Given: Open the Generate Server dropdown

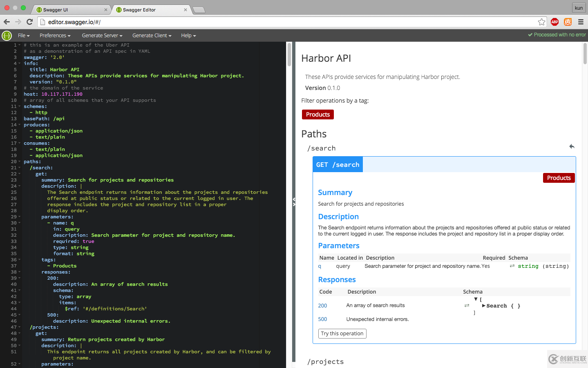Looking at the screenshot, I should [x=102, y=36].
